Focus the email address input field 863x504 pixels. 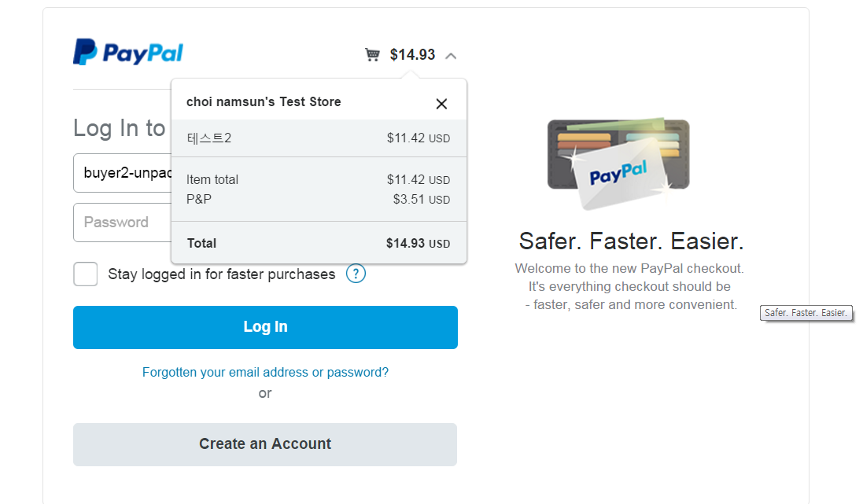point(122,174)
